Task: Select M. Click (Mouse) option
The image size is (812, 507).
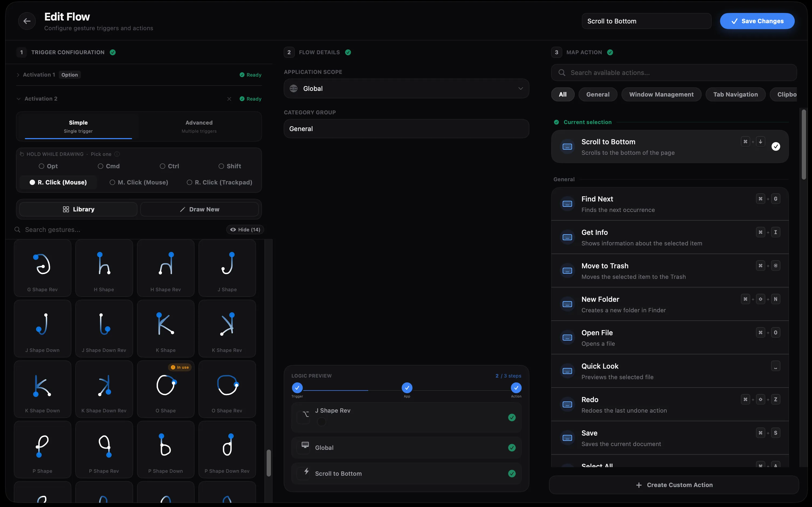Action: 139,182
